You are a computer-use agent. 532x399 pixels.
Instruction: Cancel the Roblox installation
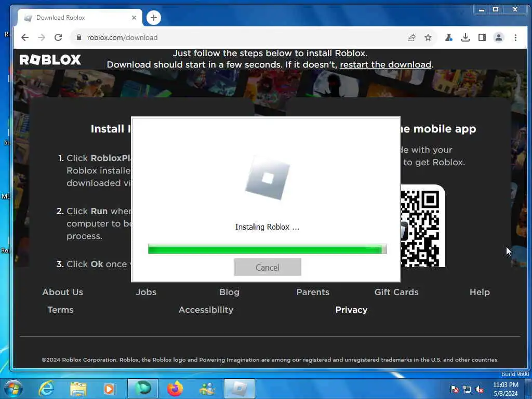(x=268, y=267)
